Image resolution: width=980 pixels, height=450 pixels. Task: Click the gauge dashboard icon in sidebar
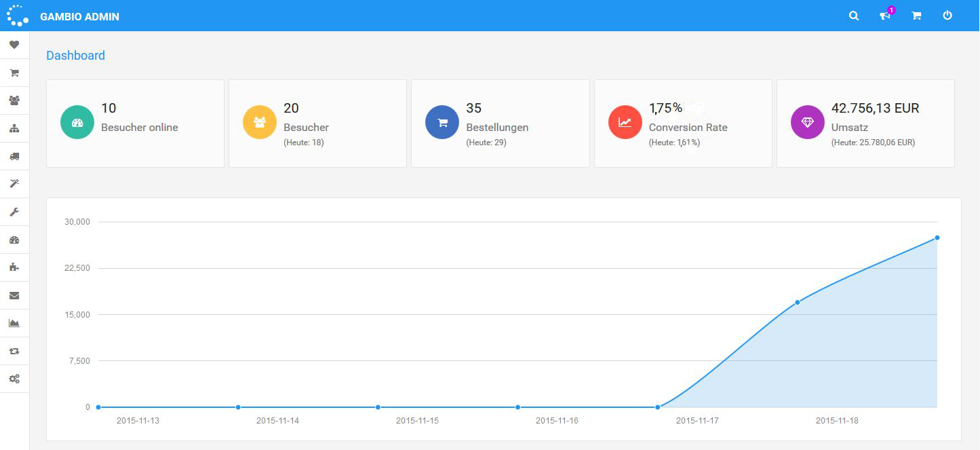point(14,240)
